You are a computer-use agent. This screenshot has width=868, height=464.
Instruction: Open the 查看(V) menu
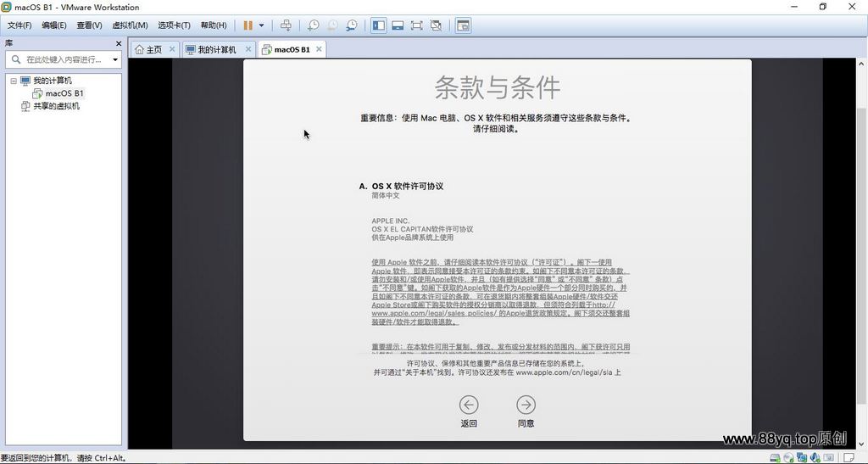coord(89,25)
